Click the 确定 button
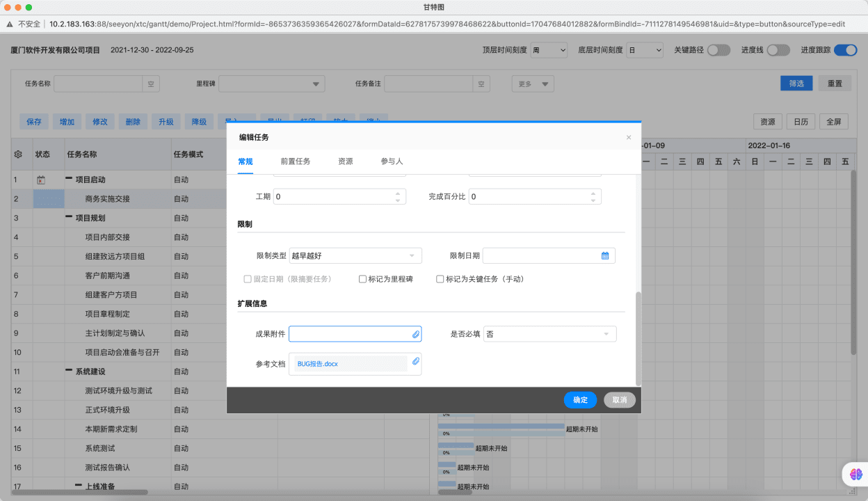The width and height of the screenshot is (868, 501). pyautogui.click(x=580, y=400)
